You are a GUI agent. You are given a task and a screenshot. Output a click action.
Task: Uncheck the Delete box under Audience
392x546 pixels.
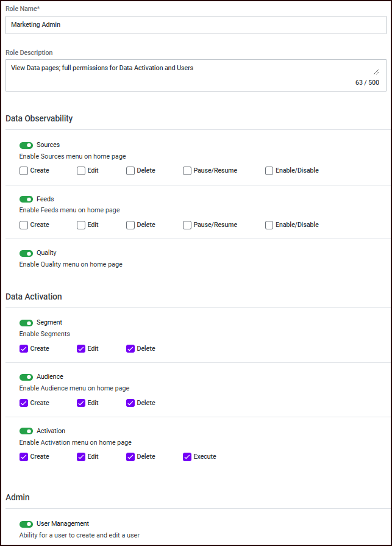click(130, 403)
